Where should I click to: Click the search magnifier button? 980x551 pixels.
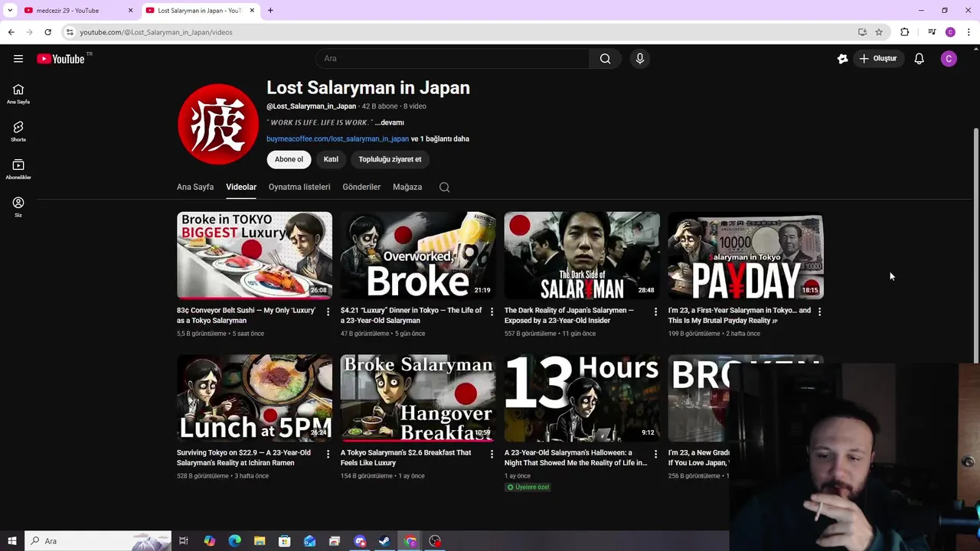[605, 58]
